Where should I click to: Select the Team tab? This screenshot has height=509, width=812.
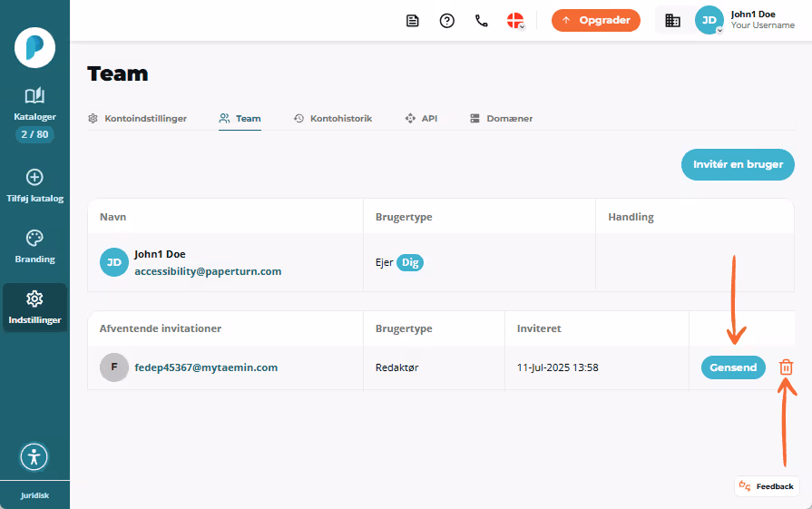tap(240, 119)
